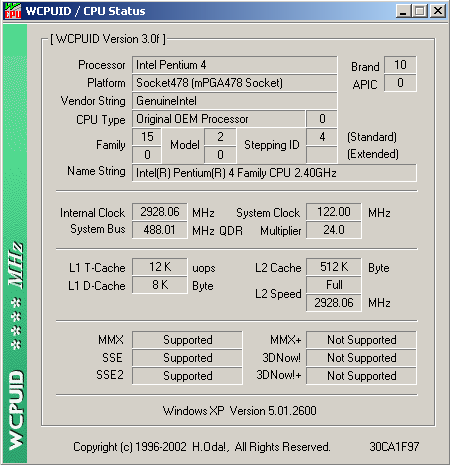Click the '[ WCPUID Version 3.0f ]' group title
The width and height of the screenshot is (450, 465).
(108, 39)
